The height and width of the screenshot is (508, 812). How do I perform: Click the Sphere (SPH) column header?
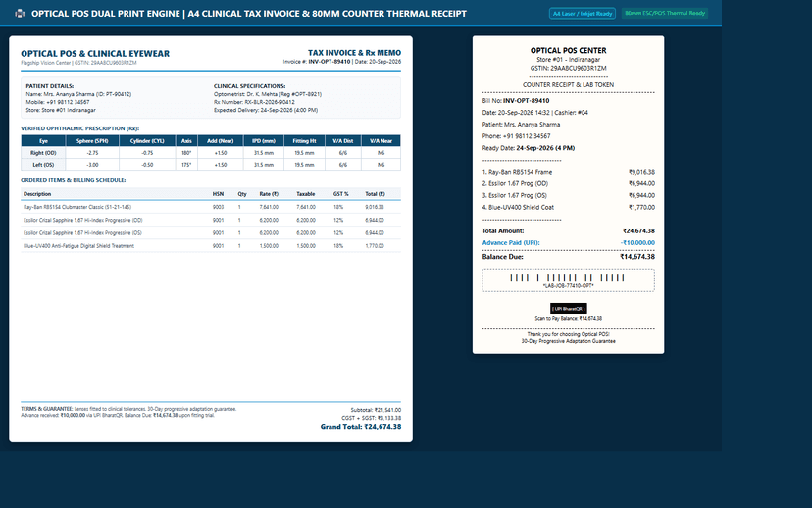(92, 141)
